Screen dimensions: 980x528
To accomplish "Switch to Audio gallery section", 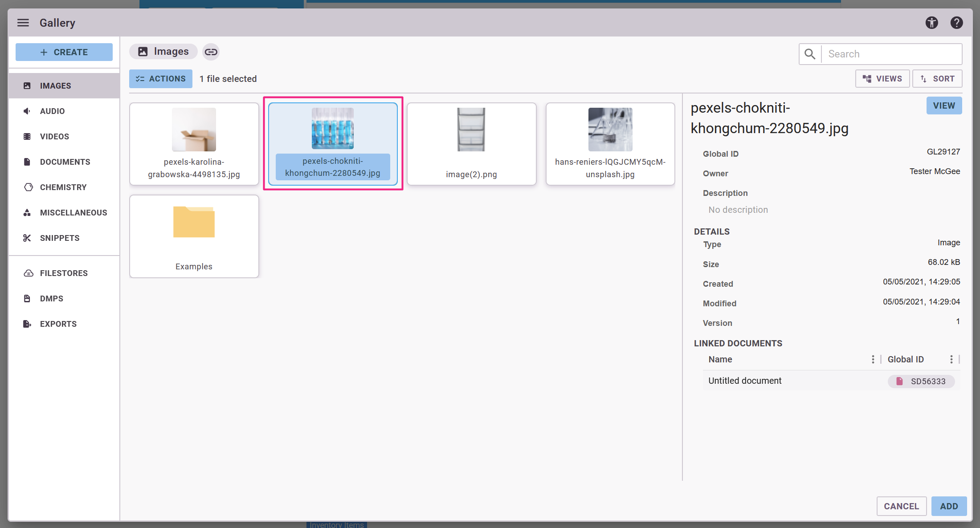I will pyautogui.click(x=52, y=111).
